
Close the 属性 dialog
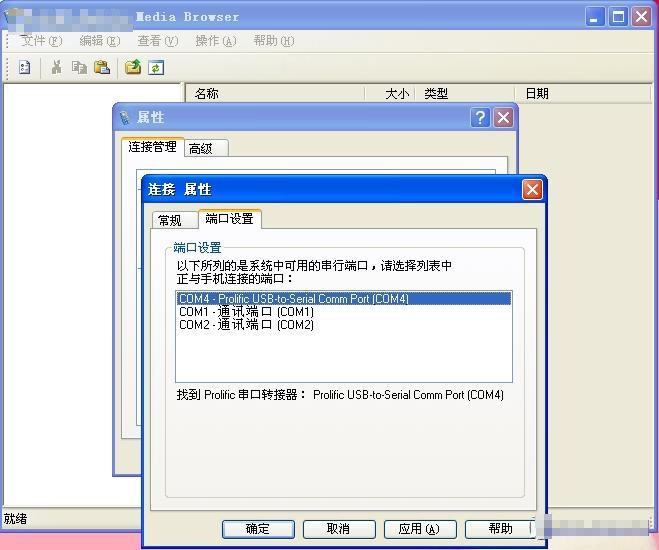pos(503,118)
